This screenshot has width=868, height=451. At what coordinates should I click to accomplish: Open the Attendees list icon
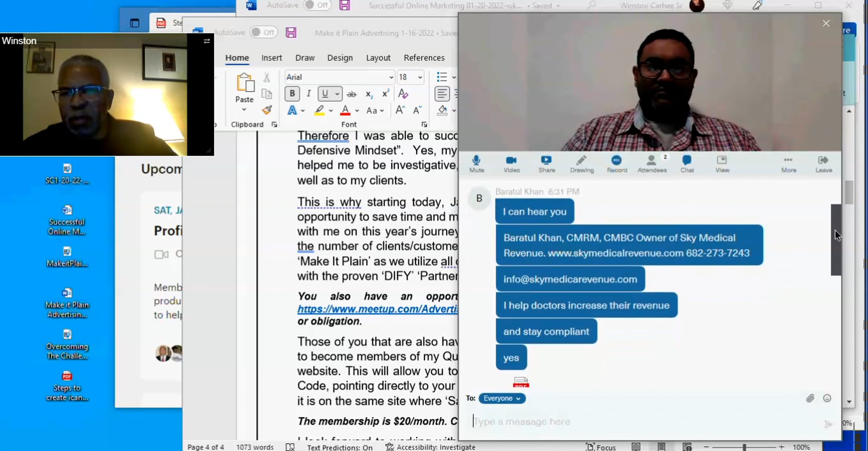coord(651,164)
